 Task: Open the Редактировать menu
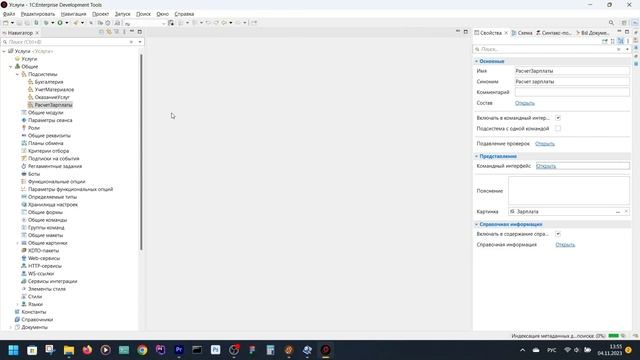tap(38, 14)
